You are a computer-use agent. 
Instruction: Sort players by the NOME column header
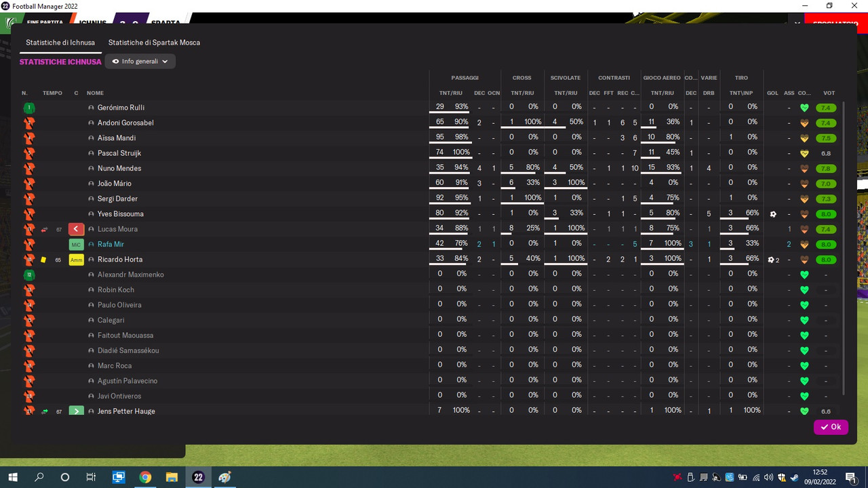coord(95,93)
